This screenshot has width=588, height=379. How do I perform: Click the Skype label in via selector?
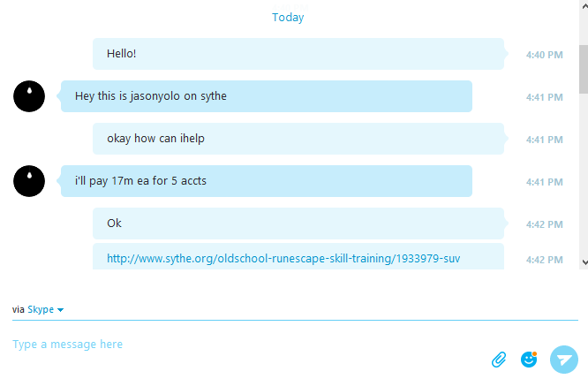[41, 309]
